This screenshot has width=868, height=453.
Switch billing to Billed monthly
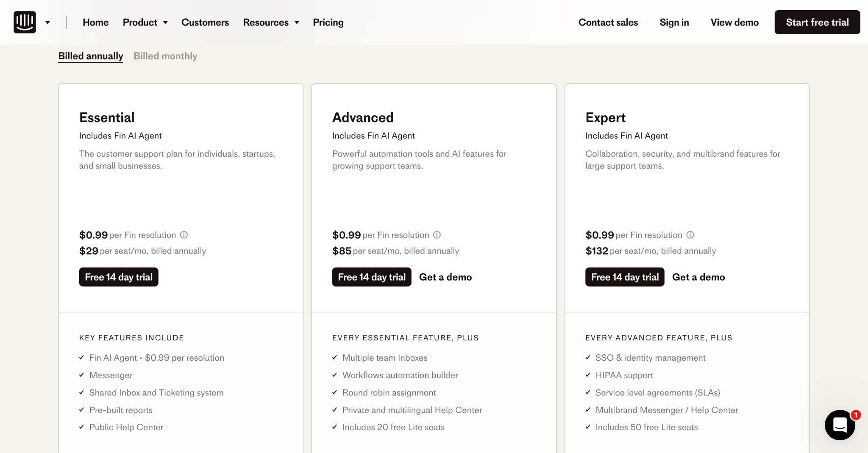pyautogui.click(x=165, y=55)
